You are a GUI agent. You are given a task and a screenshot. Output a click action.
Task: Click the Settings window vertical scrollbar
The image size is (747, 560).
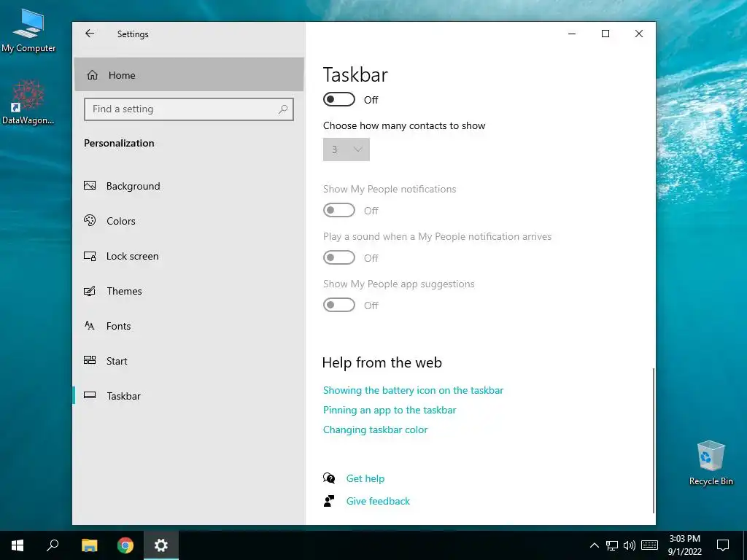pos(653,440)
